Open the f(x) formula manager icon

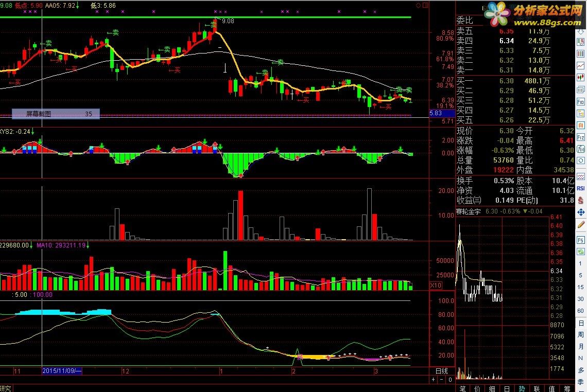point(581,149)
